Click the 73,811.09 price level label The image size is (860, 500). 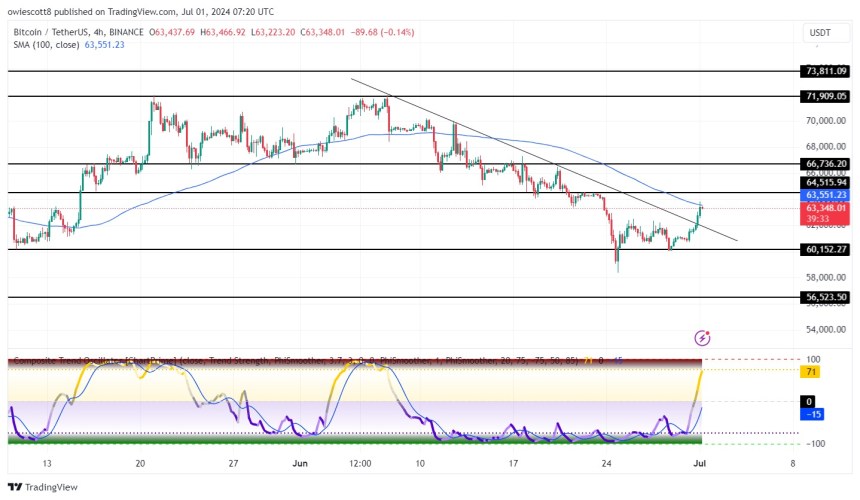tap(826, 71)
